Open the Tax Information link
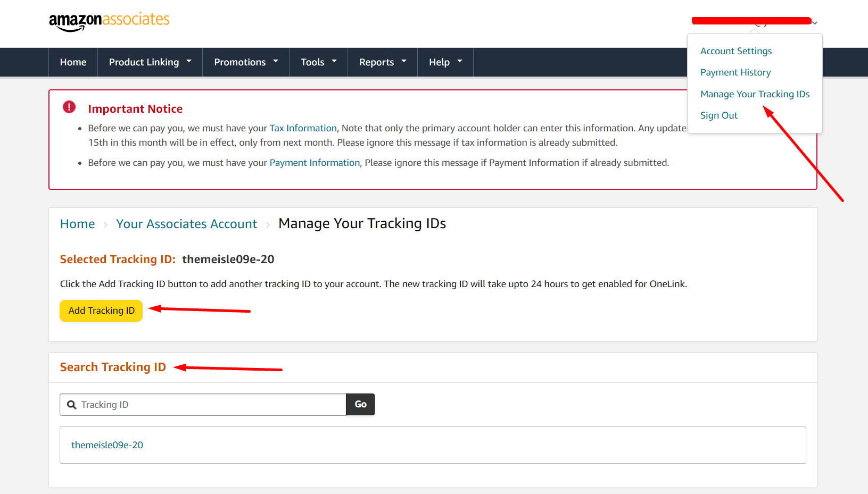868x494 pixels. [303, 128]
